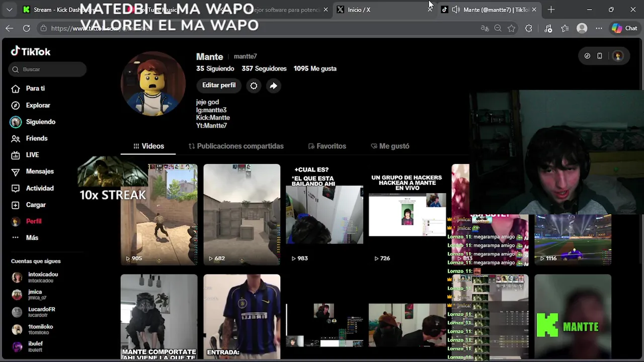
Task: Open Friends section
Action: [x=36, y=138]
